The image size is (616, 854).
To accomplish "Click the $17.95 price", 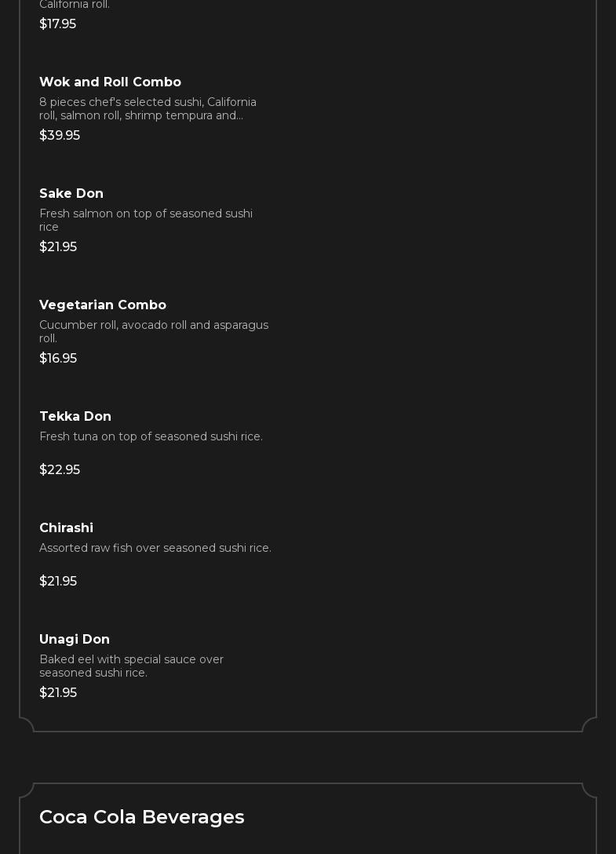I will pos(57,24).
